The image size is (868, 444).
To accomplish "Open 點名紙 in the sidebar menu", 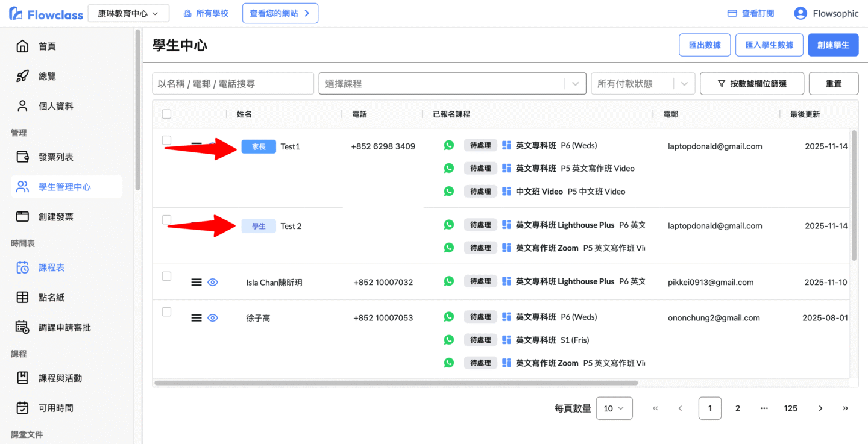I will pyautogui.click(x=51, y=298).
